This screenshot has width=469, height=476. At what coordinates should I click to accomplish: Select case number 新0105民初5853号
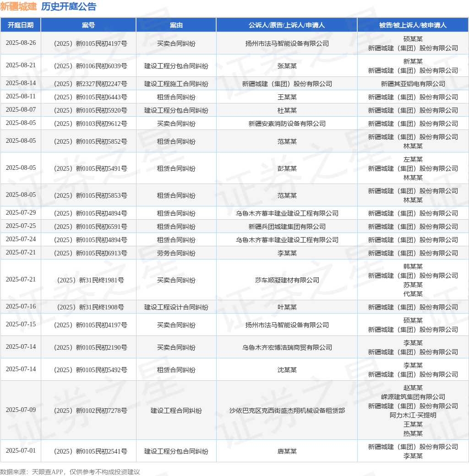91,195
